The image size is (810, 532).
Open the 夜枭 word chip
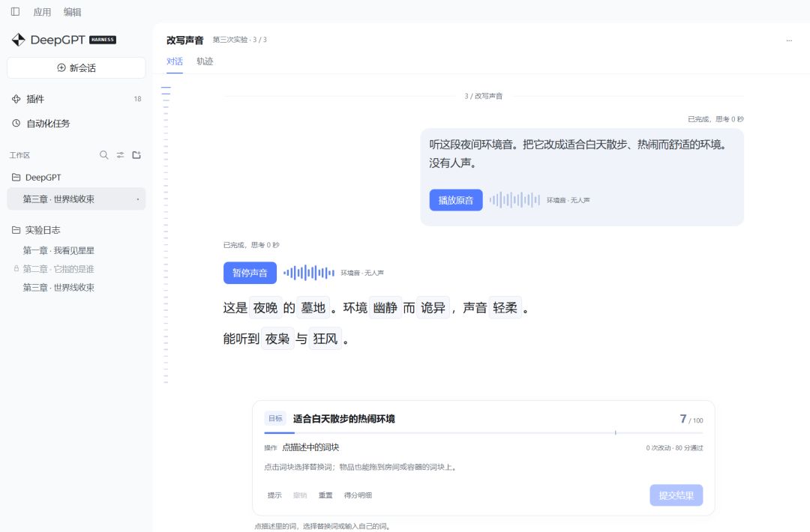tap(277, 339)
